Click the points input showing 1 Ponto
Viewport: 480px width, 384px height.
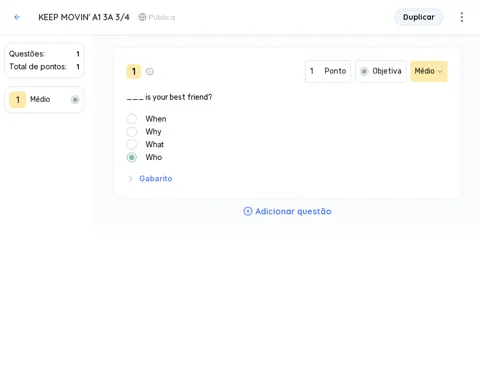point(328,71)
